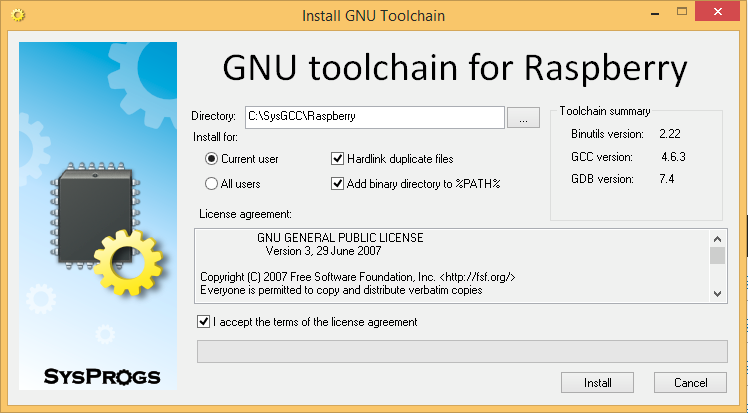The width and height of the screenshot is (748, 413).
Task: Click the License agreement label
Action: click(x=245, y=214)
